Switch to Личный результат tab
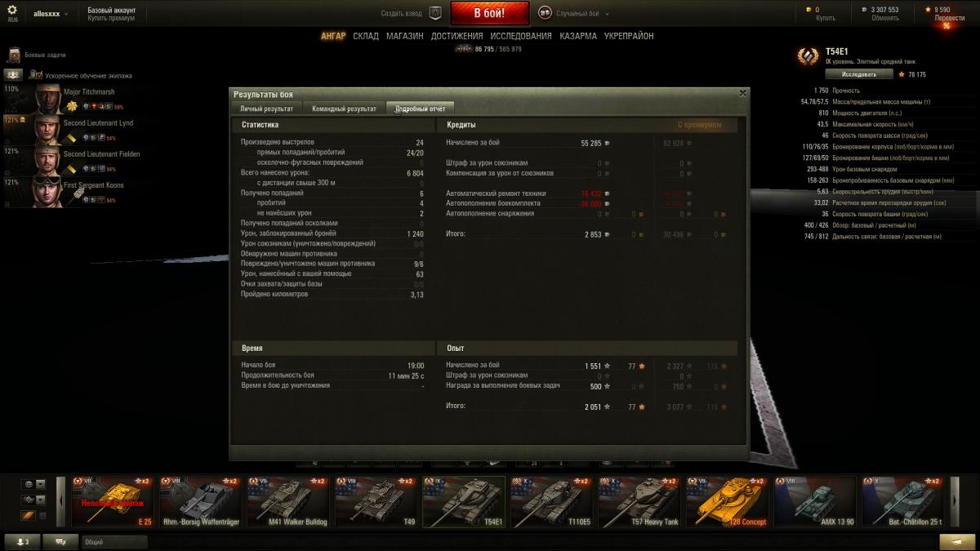This screenshot has width=980, height=551. 266,109
